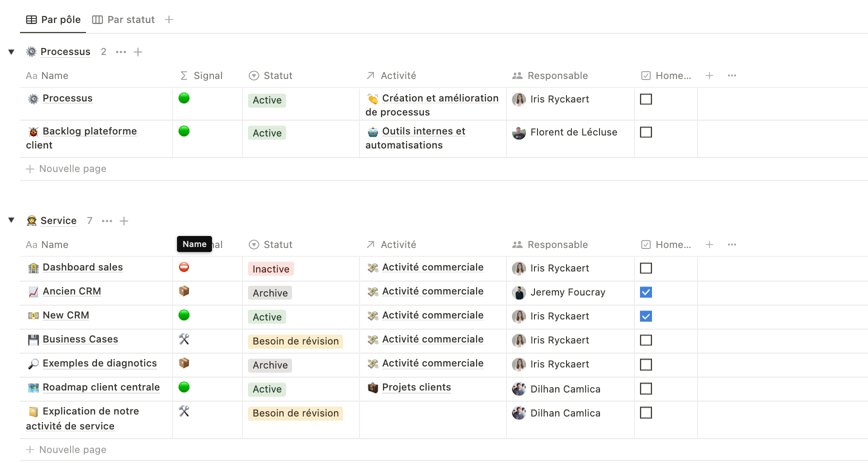The height and width of the screenshot is (463, 868).
Task: Uncheck Home checkbox for Ancien CRM
Action: coord(646,292)
